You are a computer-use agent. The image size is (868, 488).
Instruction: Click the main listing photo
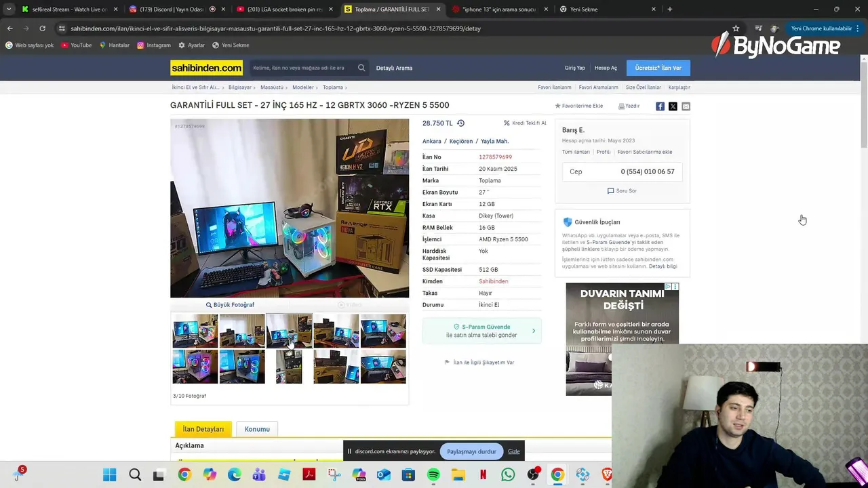click(x=290, y=208)
